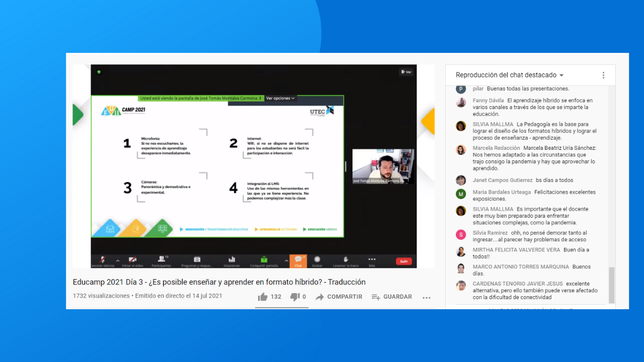Unmute the microphone in Zoom toolbar

[x=102, y=259]
